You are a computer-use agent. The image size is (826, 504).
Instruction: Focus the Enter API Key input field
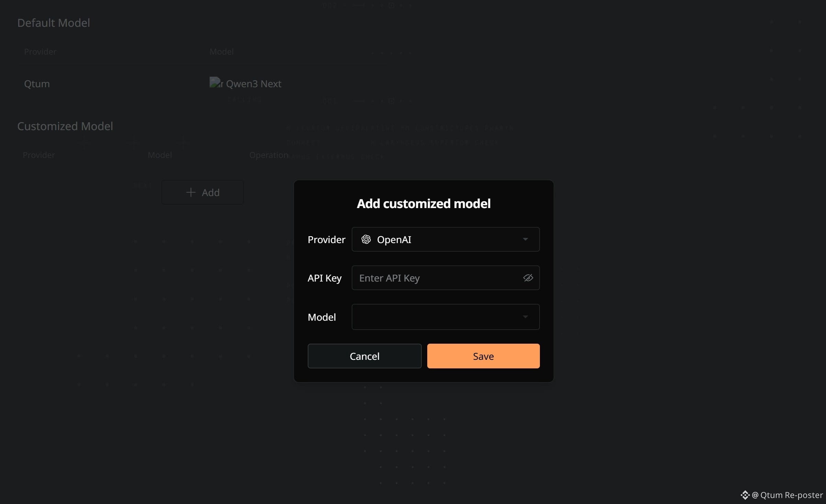pos(445,278)
